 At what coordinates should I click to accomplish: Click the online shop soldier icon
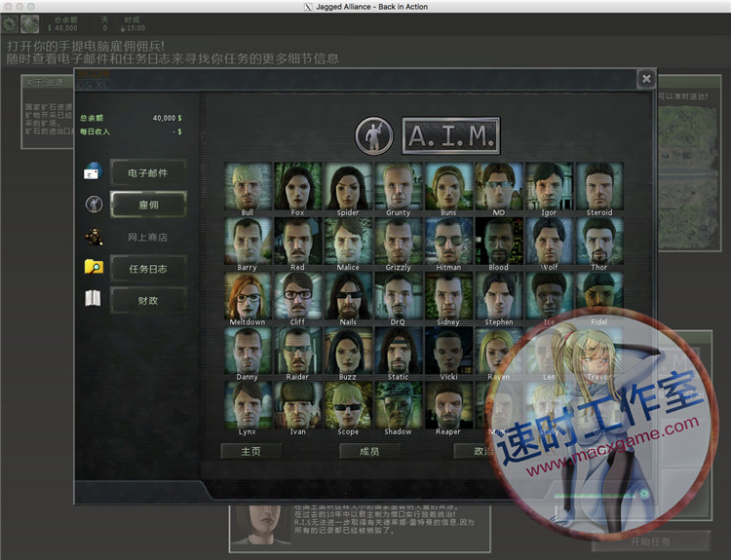tap(94, 237)
